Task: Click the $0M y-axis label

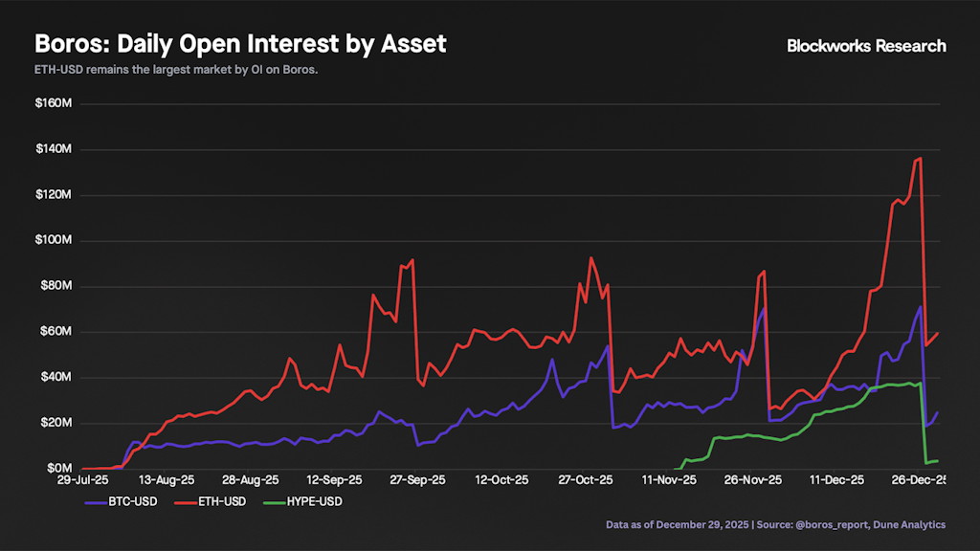Action: point(61,469)
